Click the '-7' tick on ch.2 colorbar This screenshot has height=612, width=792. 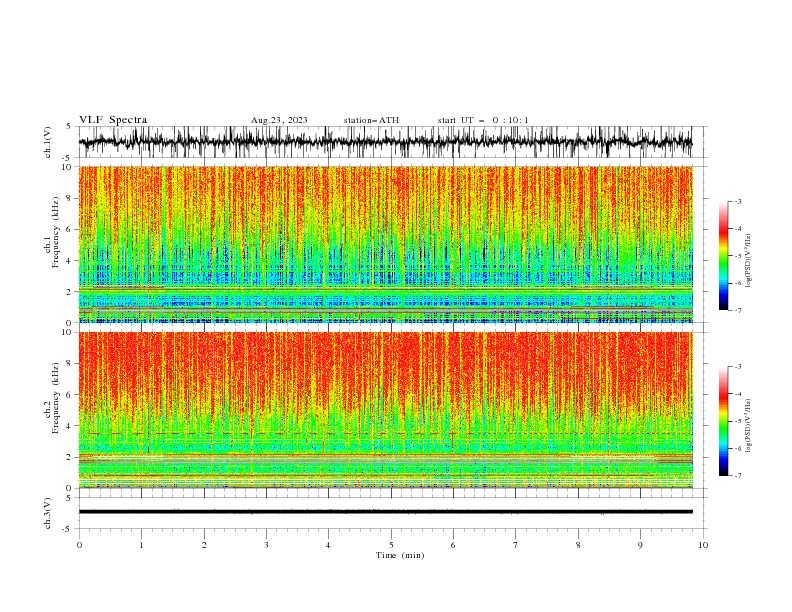tap(737, 476)
